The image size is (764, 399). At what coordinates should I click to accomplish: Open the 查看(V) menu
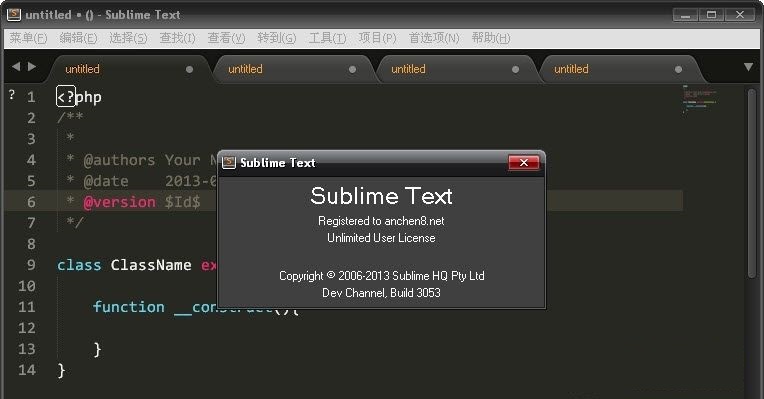[x=226, y=38]
